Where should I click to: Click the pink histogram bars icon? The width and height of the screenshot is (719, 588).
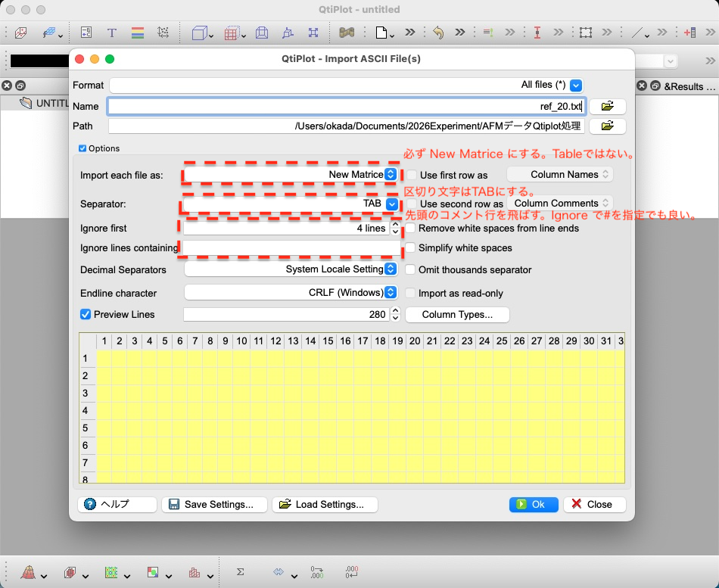195,572
